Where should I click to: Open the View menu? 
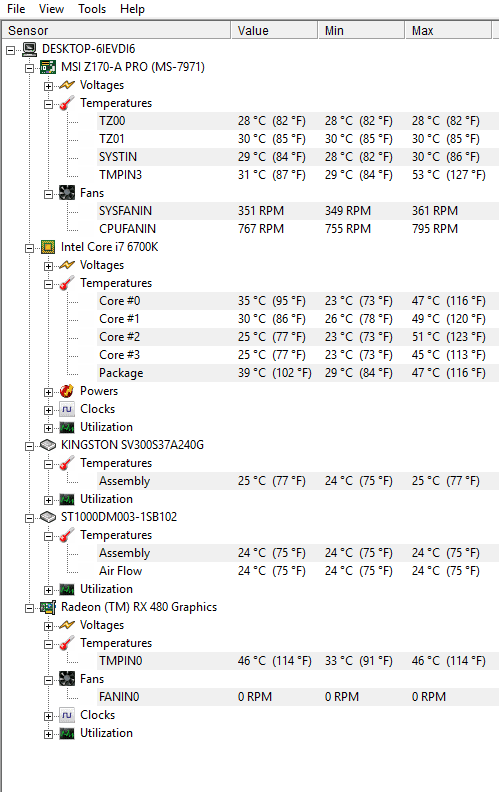point(52,9)
